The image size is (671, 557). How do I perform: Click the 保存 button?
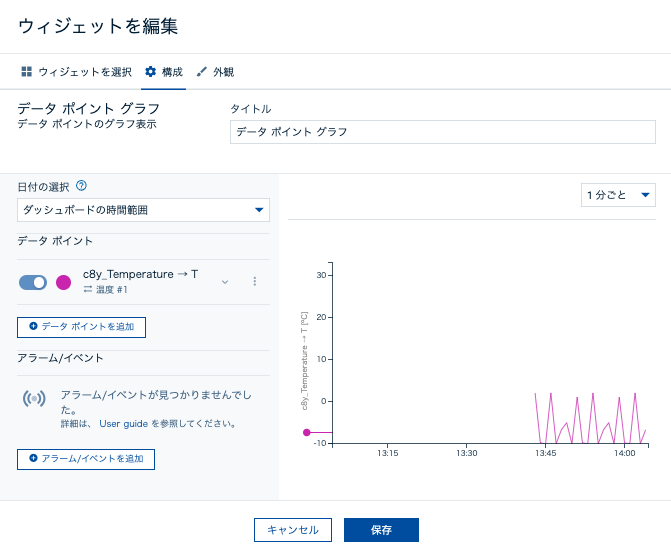pos(381,530)
